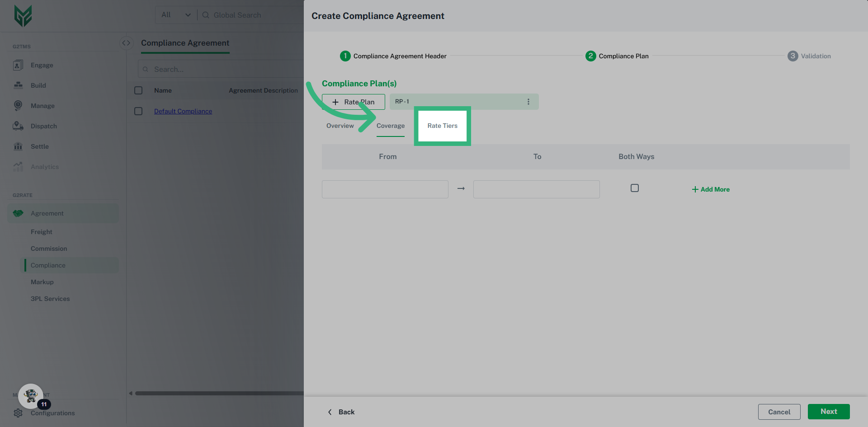Open the Engage section in the sidebar
This screenshot has height=427, width=868.
(18, 65)
